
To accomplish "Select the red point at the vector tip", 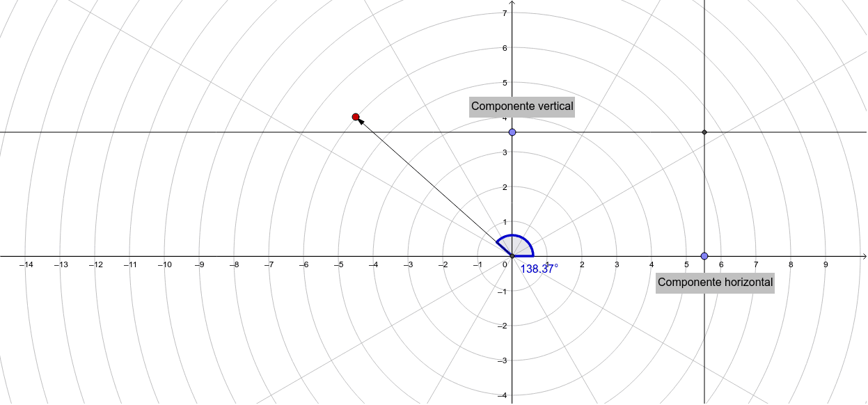I will pos(356,117).
